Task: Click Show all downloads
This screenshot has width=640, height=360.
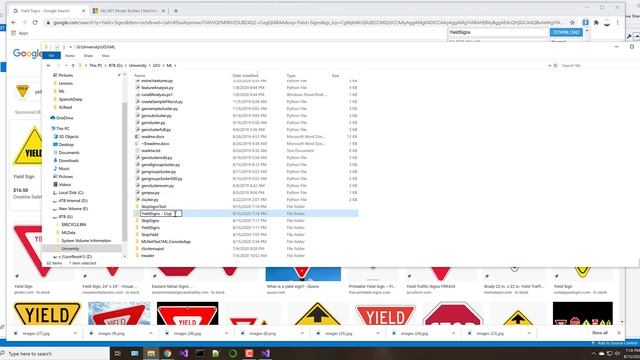Action: [600, 333]
